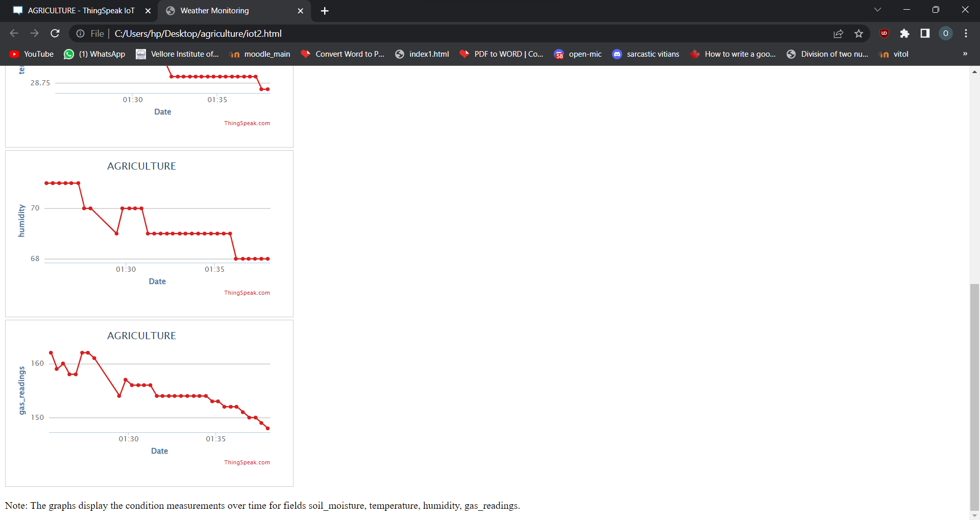Toggle the browser side panel icon

coord(925,33)
